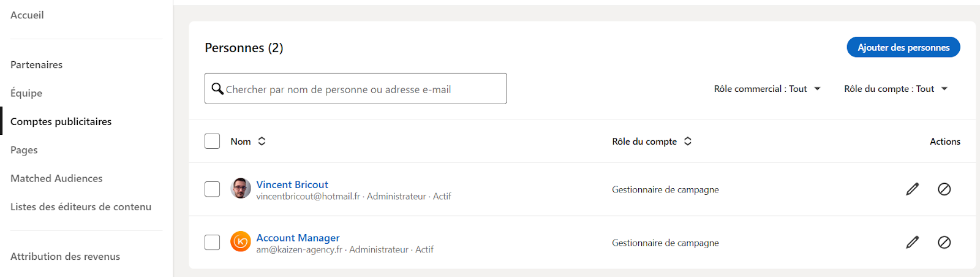Sort by the Nom column arrows
The image size is (980, 277).
262,142
